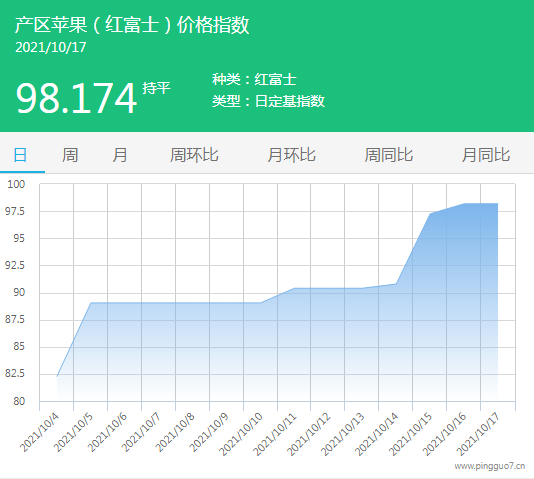Click the 2021/10/11 data point on line
The image size is (534, 479).
pyautogui.click(x=294, y=288)
